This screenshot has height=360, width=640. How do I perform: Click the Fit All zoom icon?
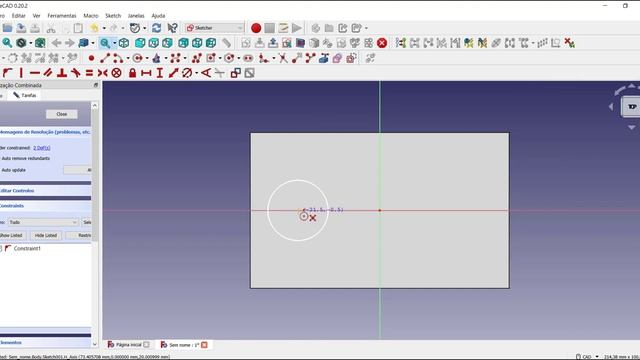point(7,43)
